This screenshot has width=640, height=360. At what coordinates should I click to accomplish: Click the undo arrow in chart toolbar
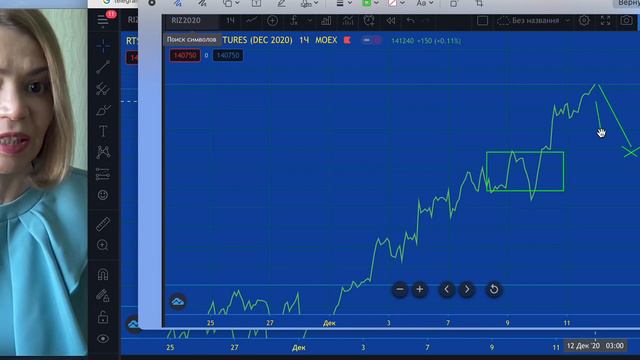point(410,20)
